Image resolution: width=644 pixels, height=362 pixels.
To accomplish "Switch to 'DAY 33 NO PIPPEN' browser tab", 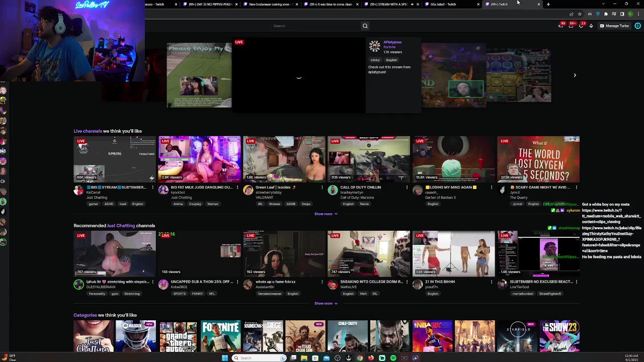I will point(210,4).
